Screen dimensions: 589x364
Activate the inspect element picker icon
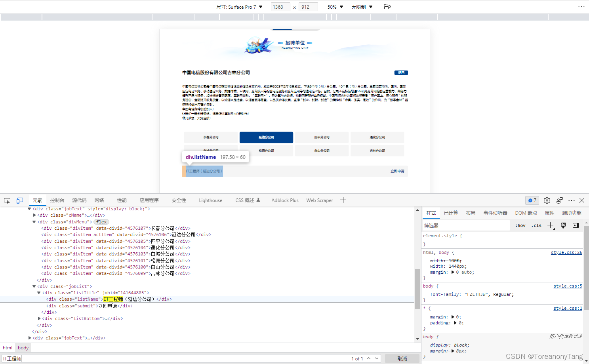(x=7, y=200)
